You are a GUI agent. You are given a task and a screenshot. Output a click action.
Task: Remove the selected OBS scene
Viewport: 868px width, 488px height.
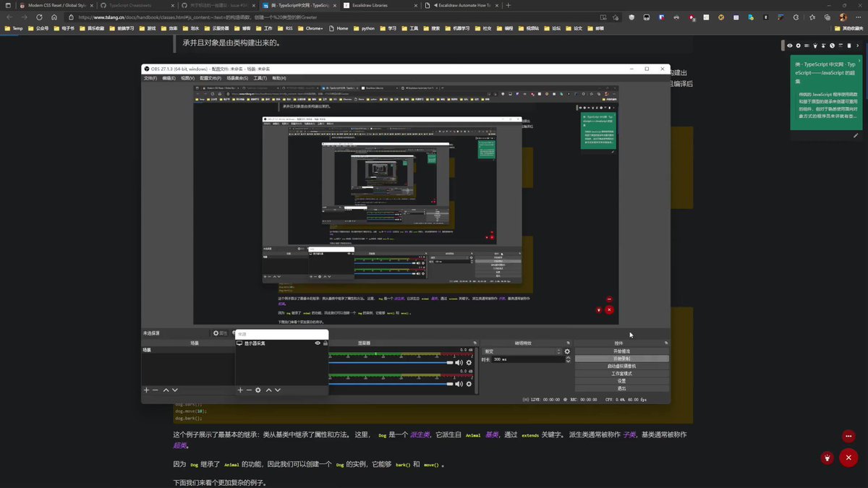click(x=155, y=390)
